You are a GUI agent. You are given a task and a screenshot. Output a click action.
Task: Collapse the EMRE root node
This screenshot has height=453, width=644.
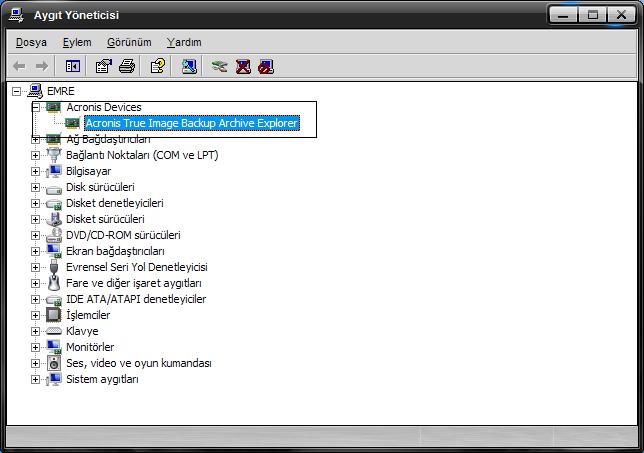tap(16, 91)
